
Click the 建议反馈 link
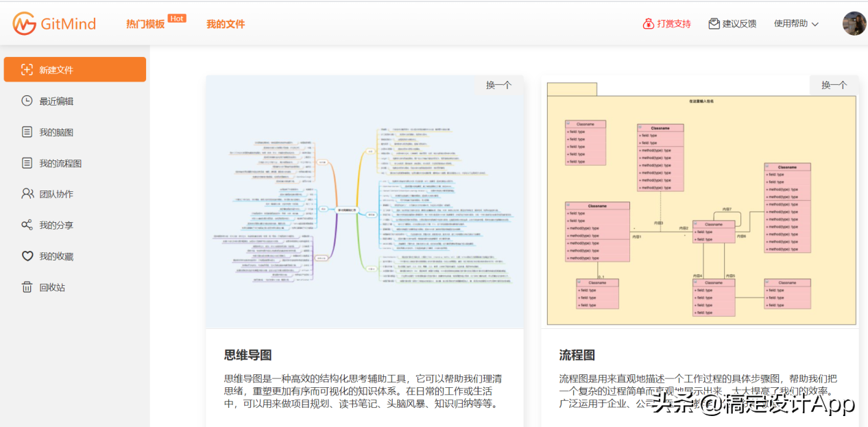[739, 24]
